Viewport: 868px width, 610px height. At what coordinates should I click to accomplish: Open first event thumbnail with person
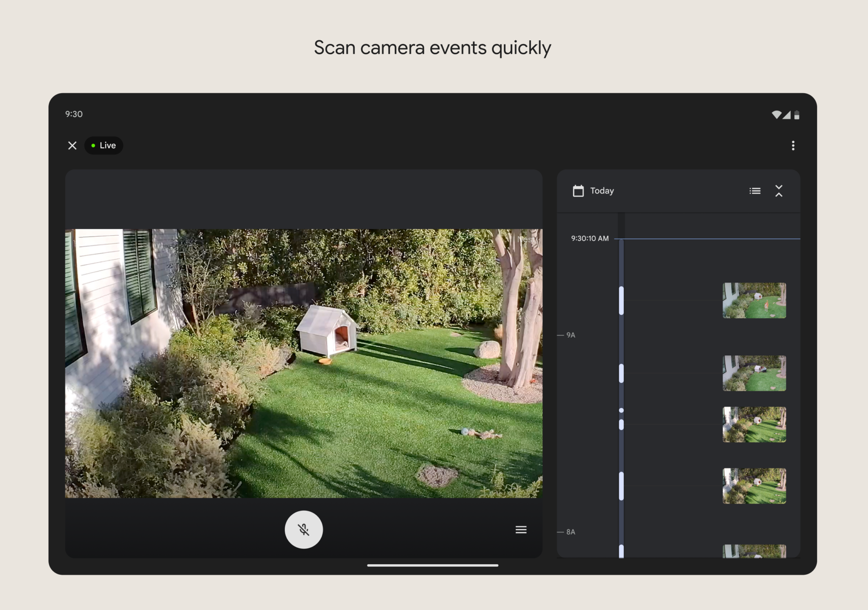pos(754,300)
